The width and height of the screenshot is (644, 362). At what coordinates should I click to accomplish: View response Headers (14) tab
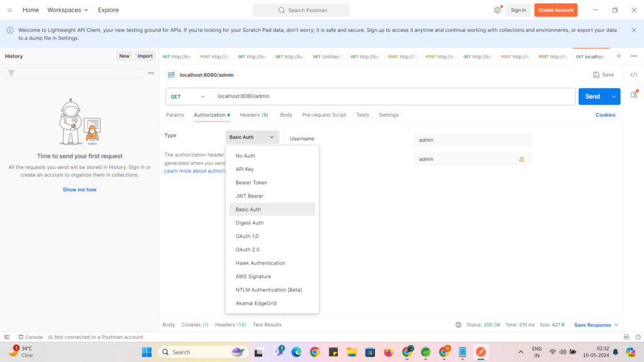point(230,325)
